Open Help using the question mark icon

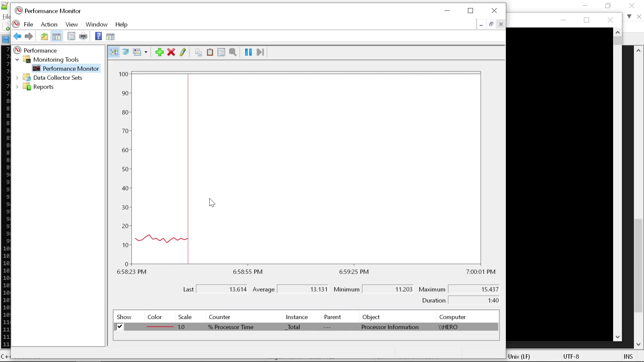[98, 36]
